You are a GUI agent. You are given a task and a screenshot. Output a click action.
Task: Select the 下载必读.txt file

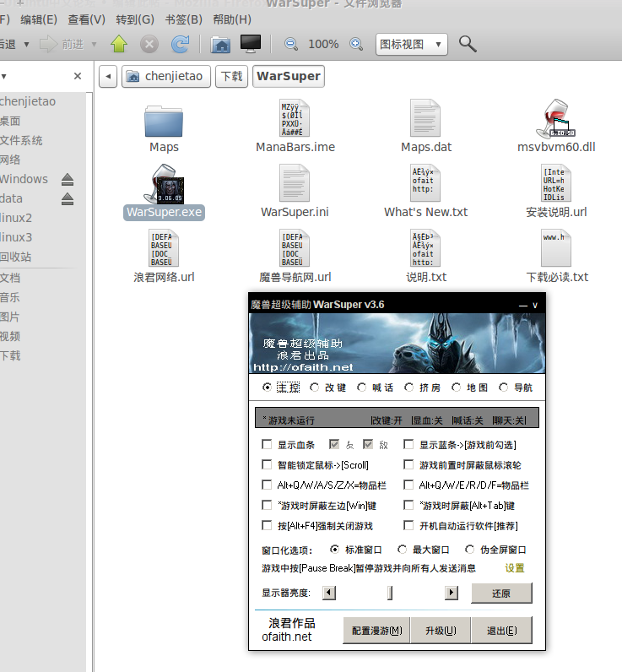[556, 248]
